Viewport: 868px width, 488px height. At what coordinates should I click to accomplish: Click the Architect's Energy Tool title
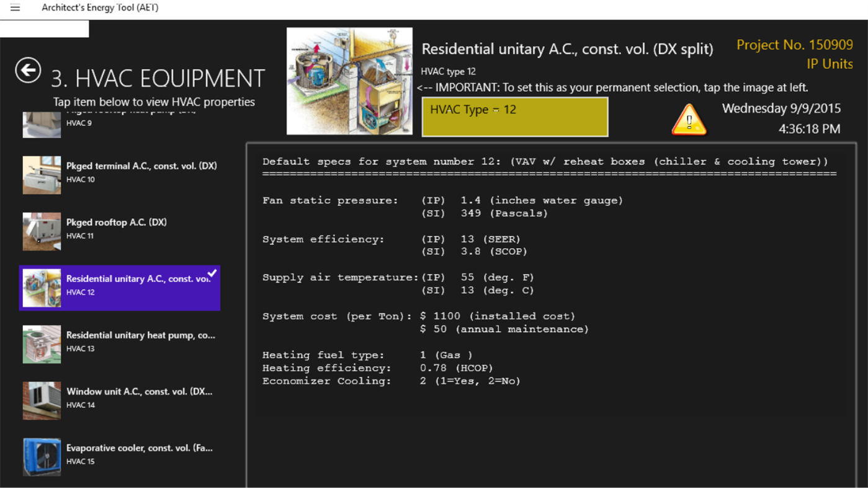(x=99, y=7)
